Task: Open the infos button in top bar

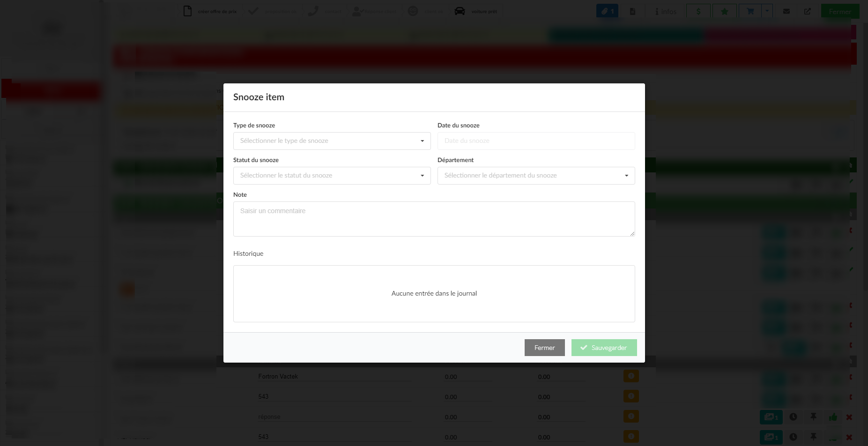Action: 666,11
